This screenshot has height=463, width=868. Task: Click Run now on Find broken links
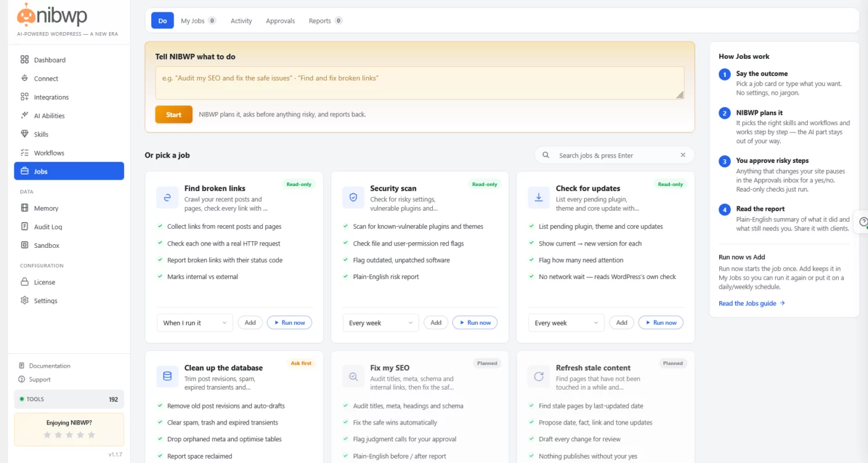290,322
